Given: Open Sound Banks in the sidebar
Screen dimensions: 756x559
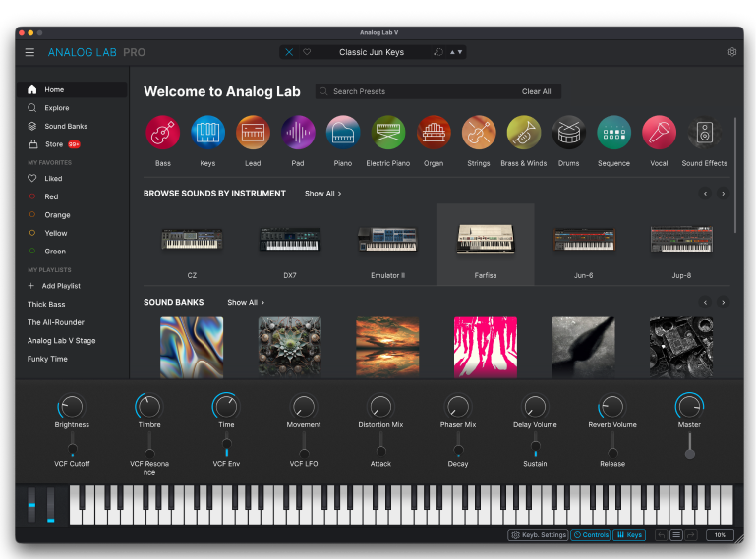Looking at the screenshot, I should [65, 127].
